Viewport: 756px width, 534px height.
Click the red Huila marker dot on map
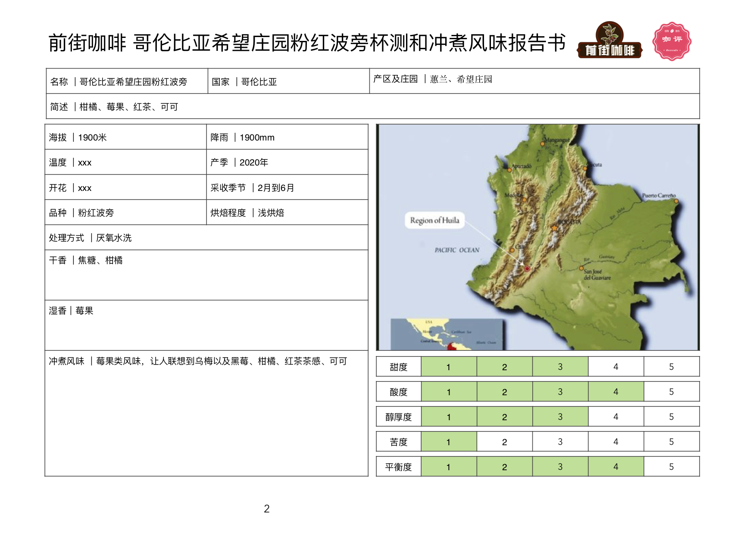click(x=527, y=269)
